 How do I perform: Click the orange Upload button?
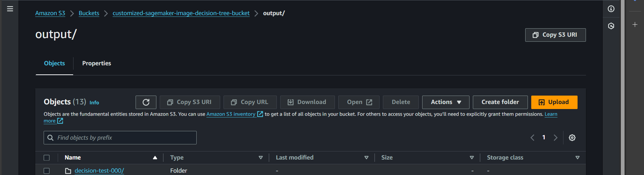pos(554,102)
